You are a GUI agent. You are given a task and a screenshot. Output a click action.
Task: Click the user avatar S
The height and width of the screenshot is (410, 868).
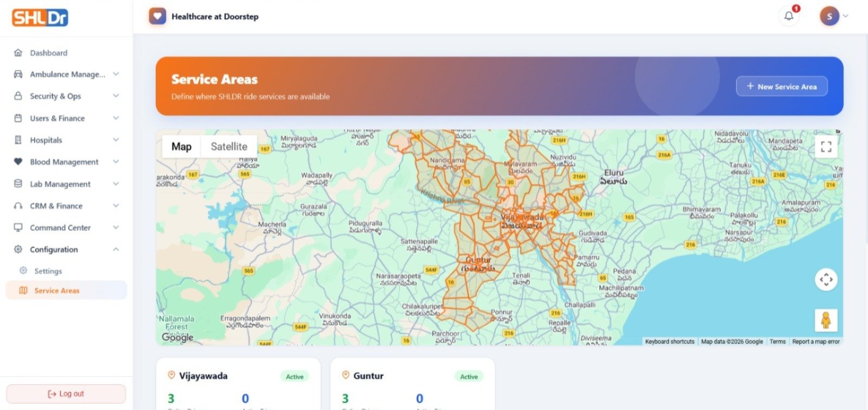pyautogui.click(x=829, y=16)
